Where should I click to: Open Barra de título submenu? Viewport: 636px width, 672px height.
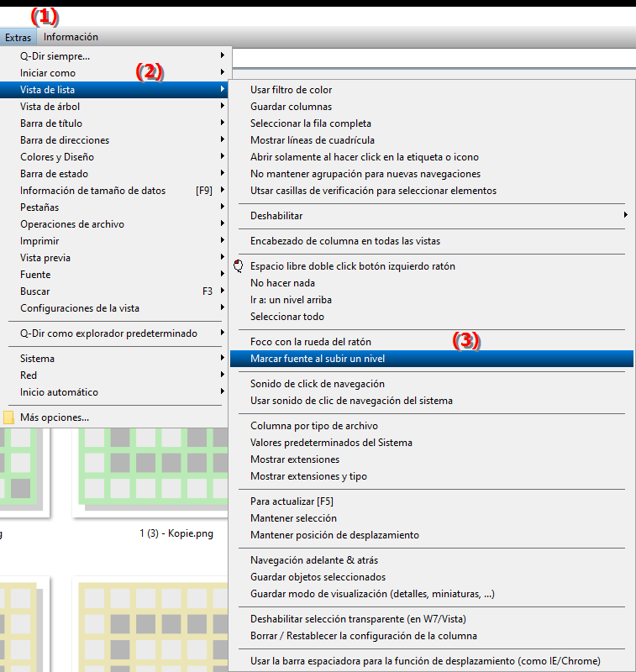pos(116,123)
